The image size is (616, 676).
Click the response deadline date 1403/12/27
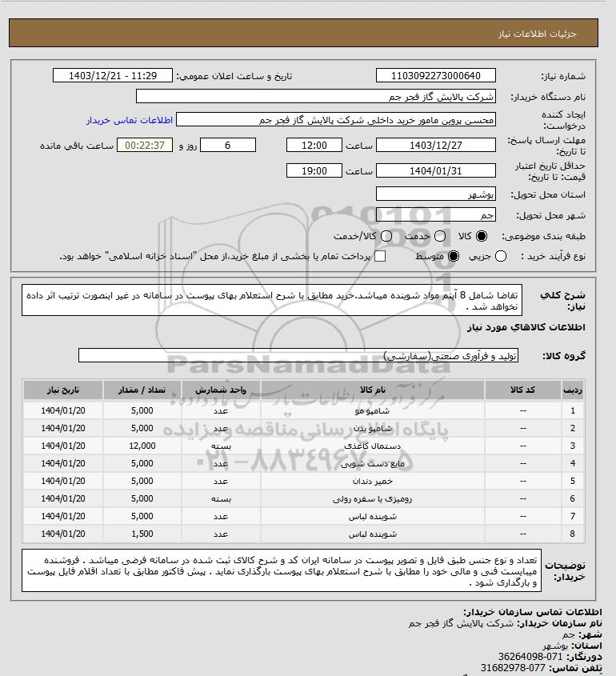(436, 145)
